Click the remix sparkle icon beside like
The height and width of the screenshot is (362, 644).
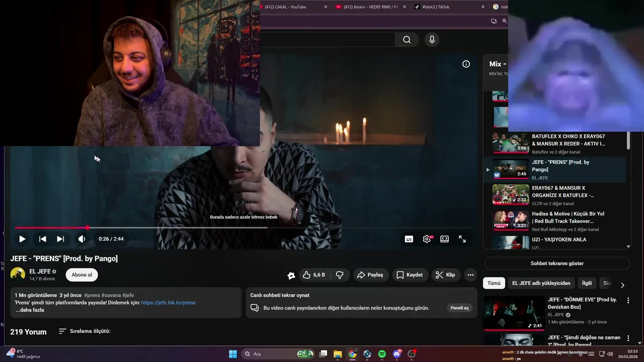click(291, 275)
